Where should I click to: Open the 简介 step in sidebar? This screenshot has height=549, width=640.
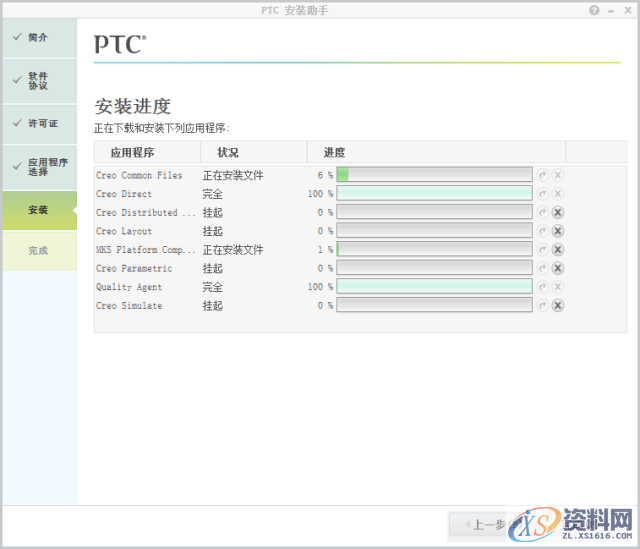(x=40, y=38)
